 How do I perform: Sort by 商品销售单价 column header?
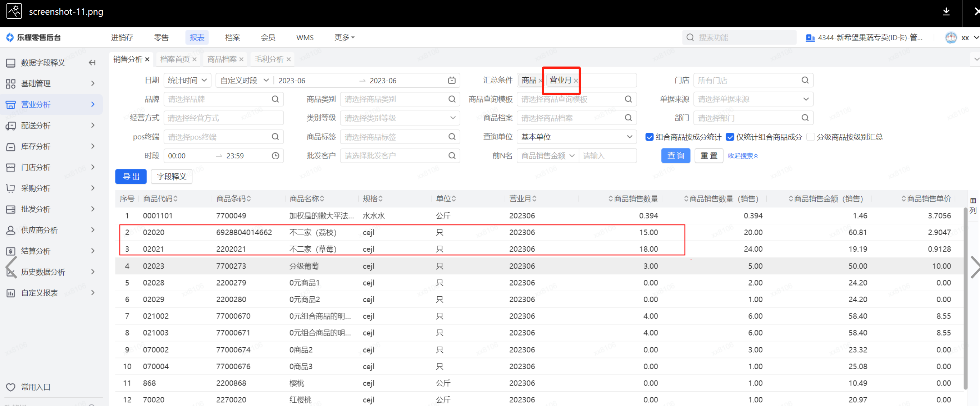(926, 199)
